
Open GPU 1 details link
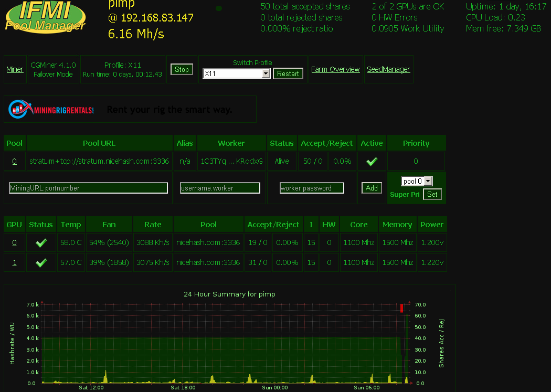tap(14, 263)
